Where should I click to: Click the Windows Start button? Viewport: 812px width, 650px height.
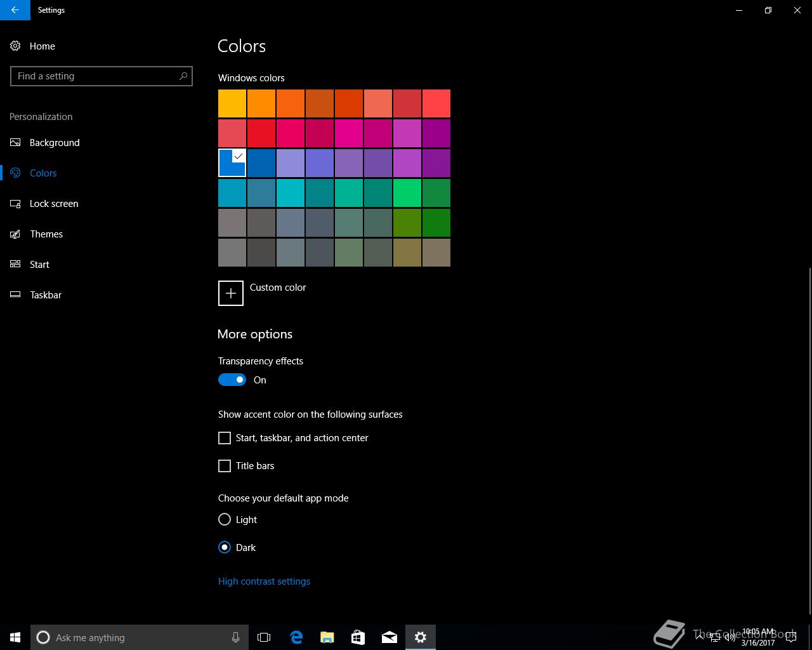pos(15,637)
